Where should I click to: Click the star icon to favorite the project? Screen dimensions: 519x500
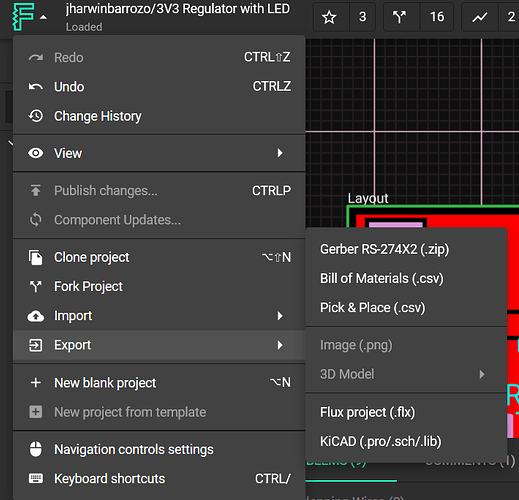329,17
